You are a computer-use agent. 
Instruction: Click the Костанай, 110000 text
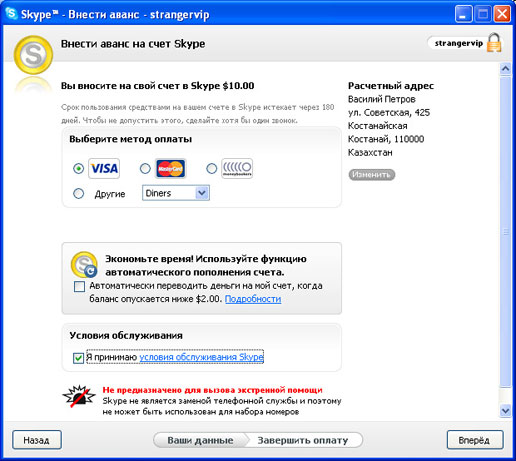[386, 139]
